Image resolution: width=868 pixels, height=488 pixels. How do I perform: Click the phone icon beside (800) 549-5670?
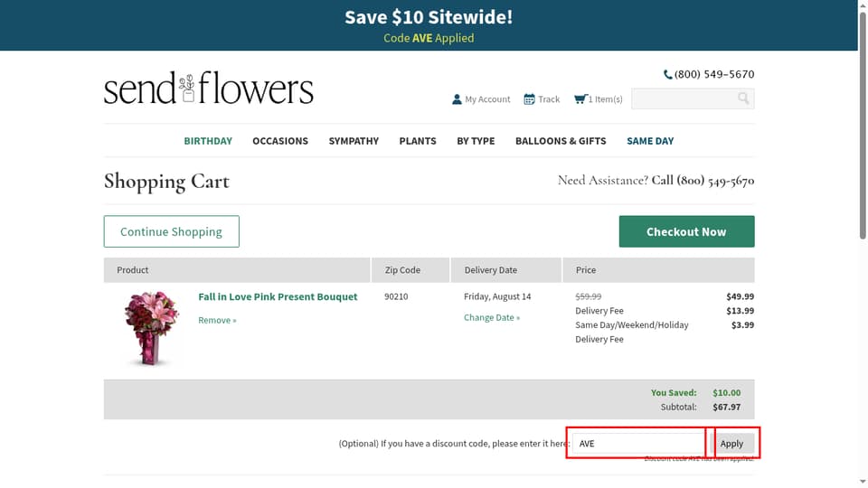pyautogui.click(x=667, y=74)
